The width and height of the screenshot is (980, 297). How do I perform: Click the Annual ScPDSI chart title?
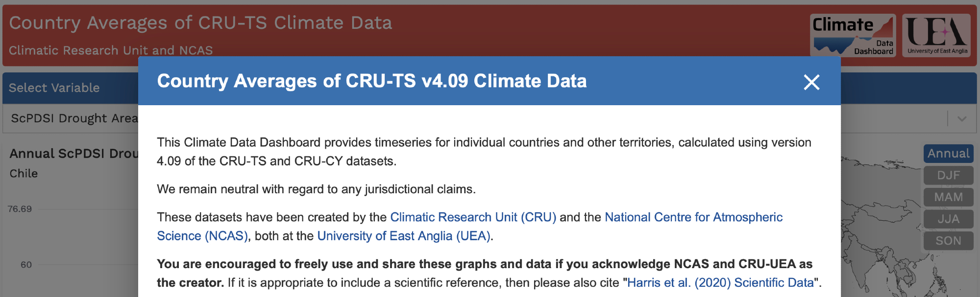73,154
